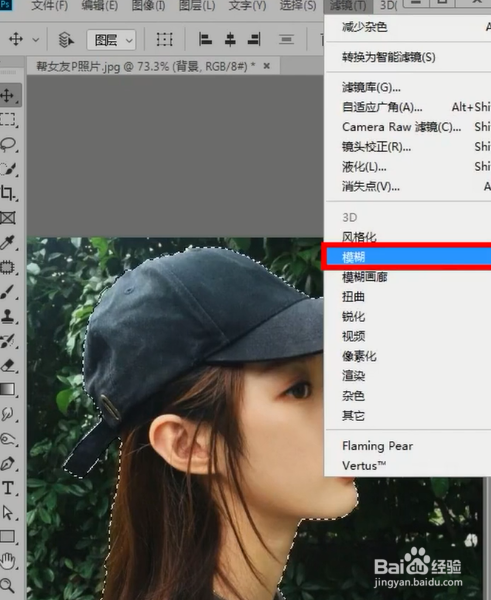Open Camera Raw 滤镜(C)...
The height and width of the screenshot is (600, 491).
(x=408, y=127)
